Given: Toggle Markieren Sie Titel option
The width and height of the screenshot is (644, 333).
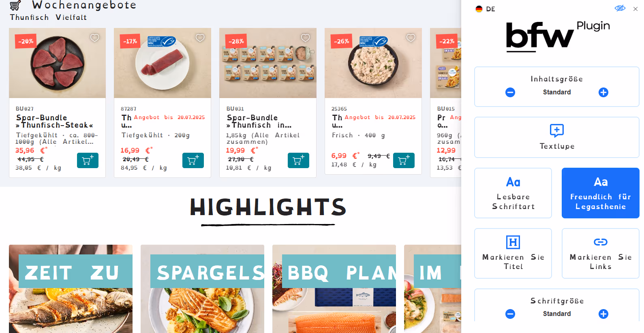Looking at the screenshot, I should (513, 254).
